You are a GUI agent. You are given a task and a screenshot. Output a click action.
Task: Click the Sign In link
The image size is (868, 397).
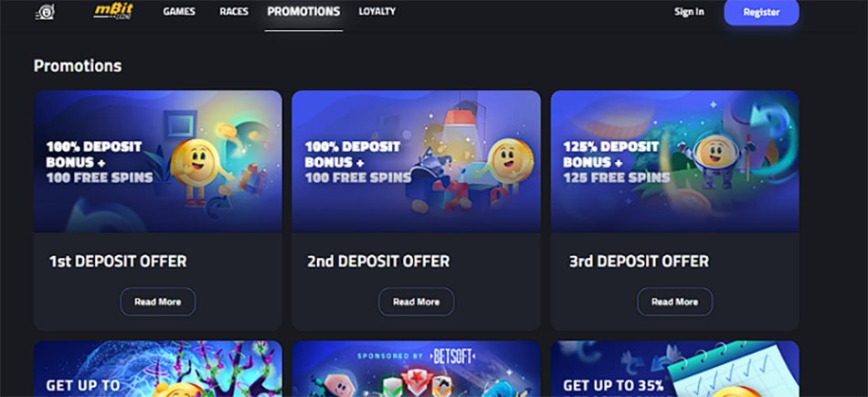tap(689, 12)
